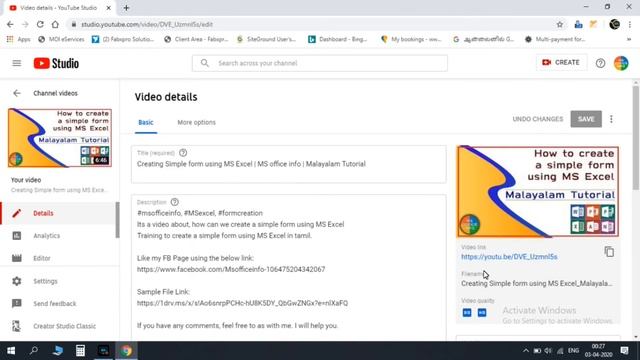Open the three-dot options menu beside Save
640x360 pixels.
tap(611, 119)
